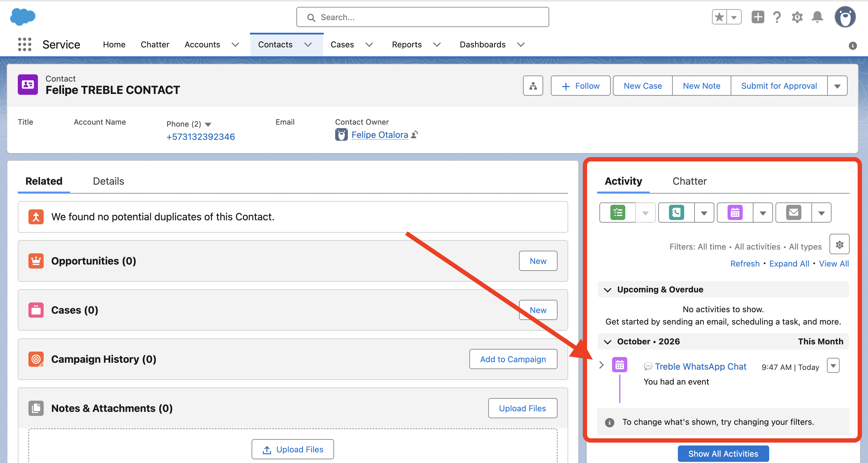Open the Notifications bell

point(817,17)
